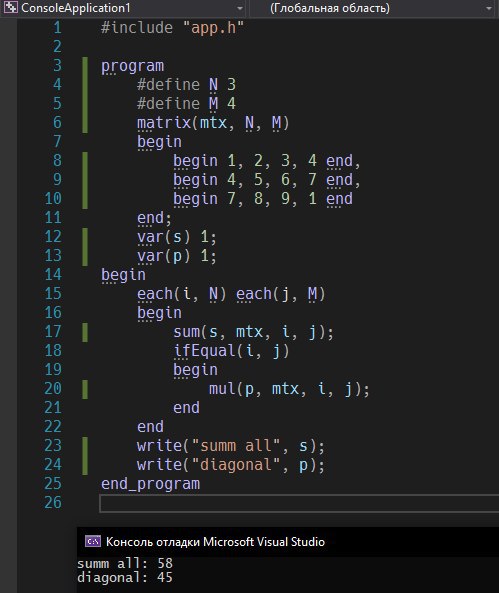Click write("summ all", s); line
This screenshot has width=499, height=593.
pos(231,446)
